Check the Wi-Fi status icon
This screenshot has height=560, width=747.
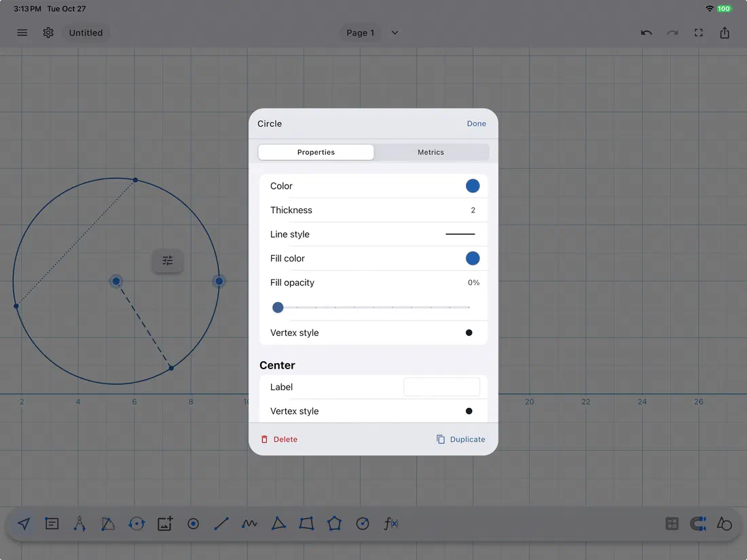[x=710, y=9]
